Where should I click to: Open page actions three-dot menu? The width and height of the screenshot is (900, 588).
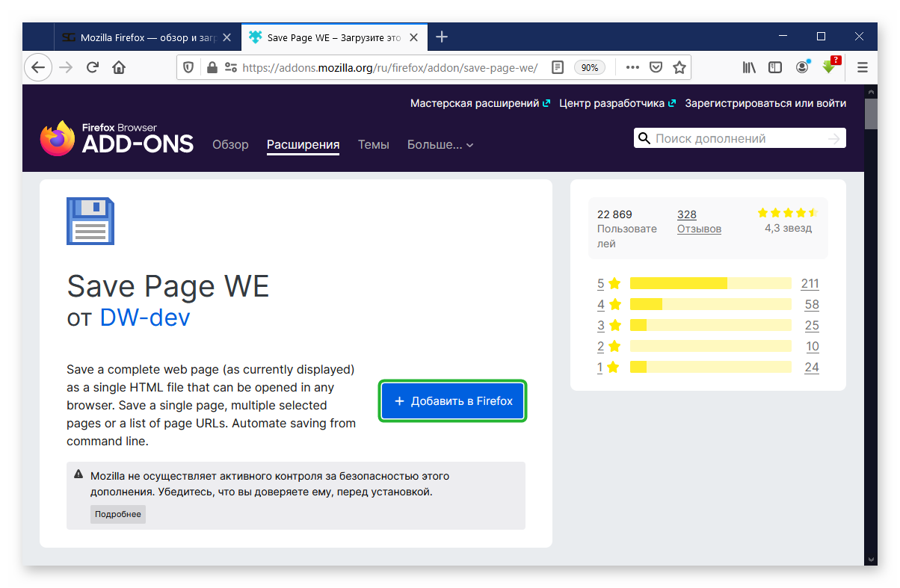click(632, 67)
